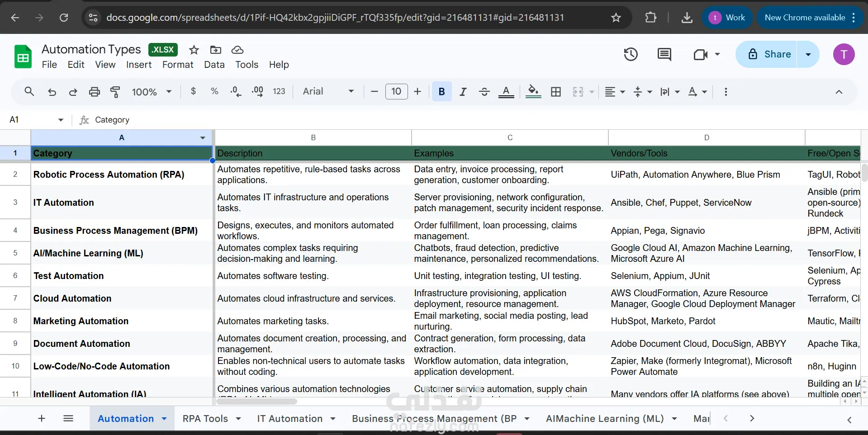Open the all sheets list
The image size is (868, 435).
[x=68, y=418]
